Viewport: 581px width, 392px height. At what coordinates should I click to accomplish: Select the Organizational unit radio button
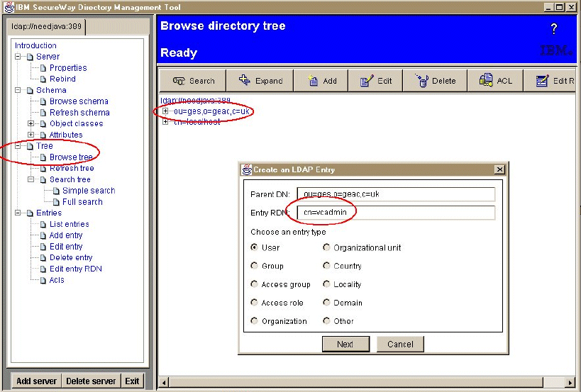pyautogui.click(x=326, y=247)
